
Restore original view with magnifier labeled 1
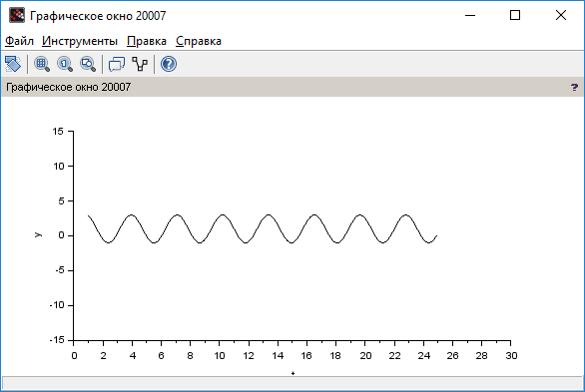(65, 64)
